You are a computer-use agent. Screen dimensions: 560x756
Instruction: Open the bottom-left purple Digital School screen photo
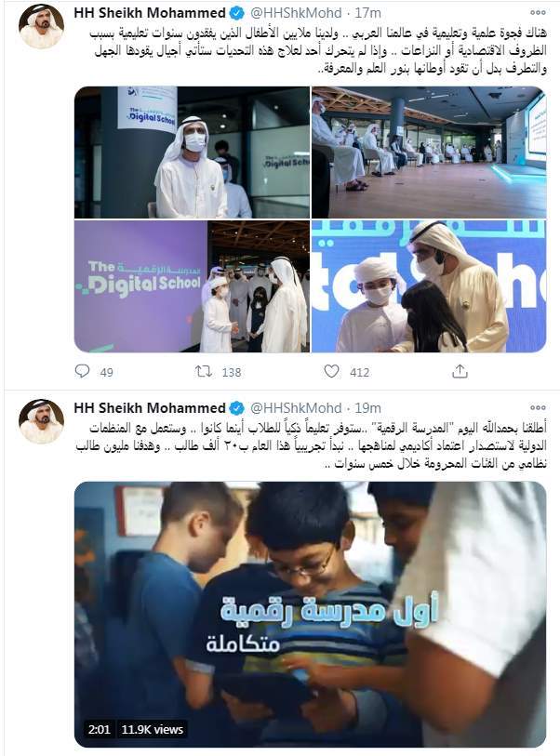tap(192, 286)
